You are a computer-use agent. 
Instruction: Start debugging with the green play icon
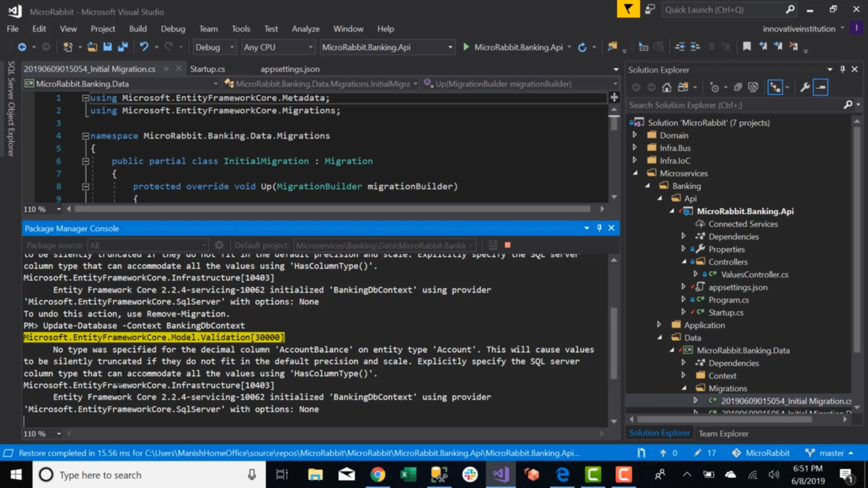click(466, 47)
